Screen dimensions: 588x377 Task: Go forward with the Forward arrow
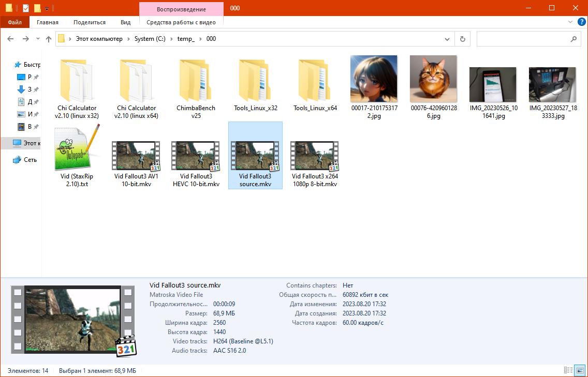click(25, 39)
